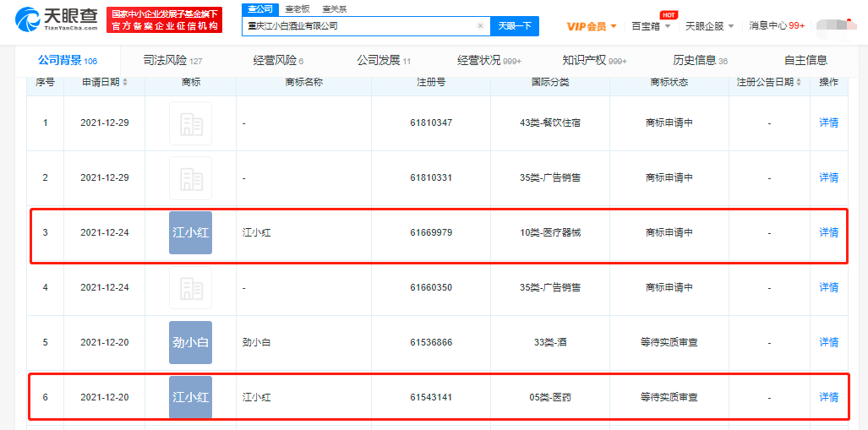Click the Tianyancha logo
The height and width of the screenshot is (430, 868).
point(57,20)
